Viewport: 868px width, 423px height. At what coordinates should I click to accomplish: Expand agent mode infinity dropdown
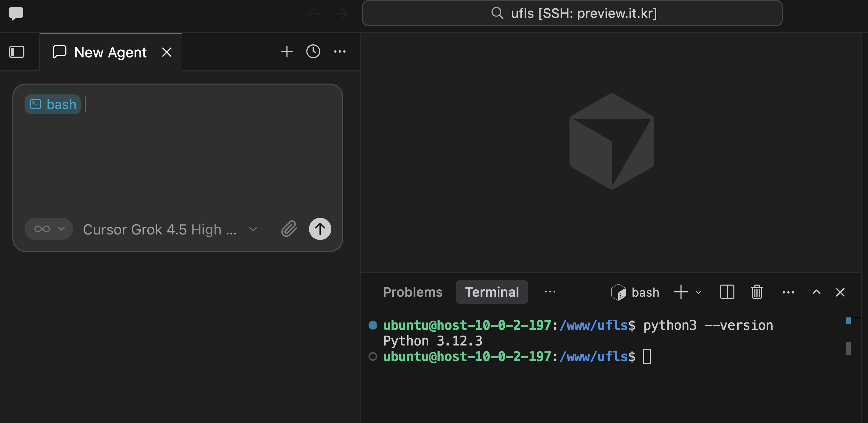[x=48, y=229]
